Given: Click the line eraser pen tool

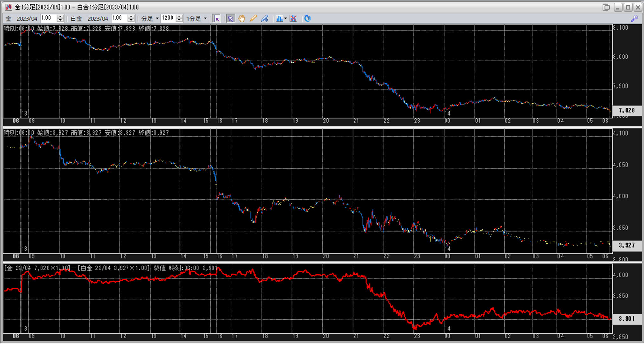Looking at the screenshot, I should pos(264,18).
